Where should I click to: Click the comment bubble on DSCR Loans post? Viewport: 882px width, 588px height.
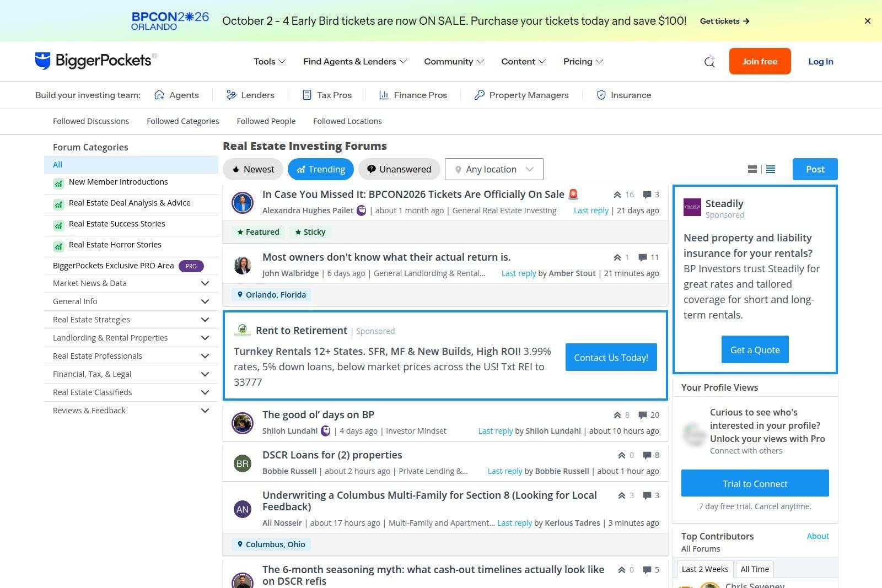click(x=647, y=455)
